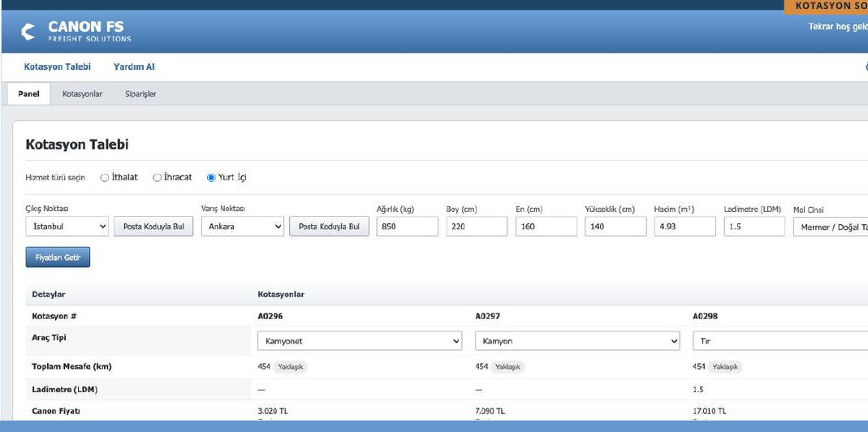Select the İthalat radio button
The width and height of the screenshot is (868, 432).
(105, 178)
